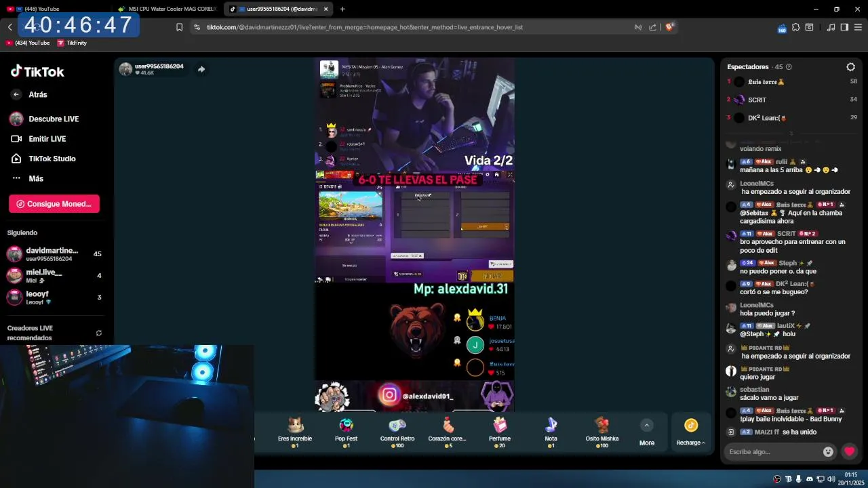Viewport: 868px width, 488px height.
Task: Select ranked viewer DK² Lean
Action: tap(791, 118)
